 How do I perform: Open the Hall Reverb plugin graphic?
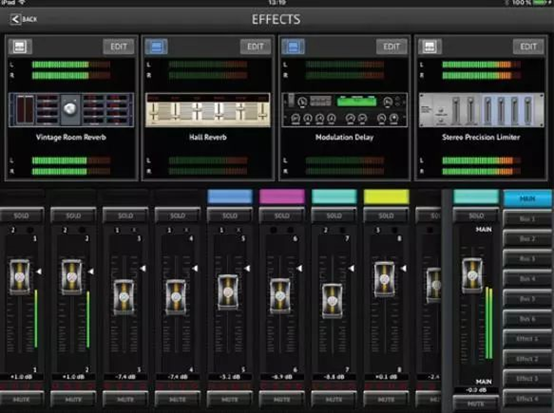coord(208,110)
